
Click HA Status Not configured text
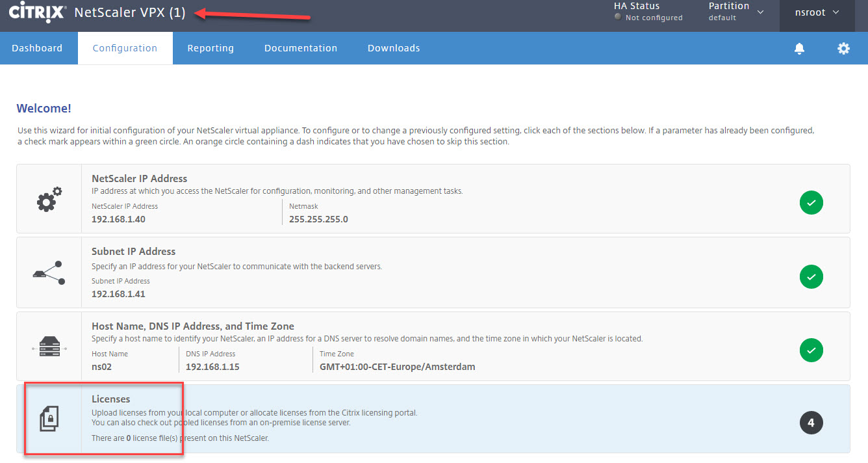[648, 12]
